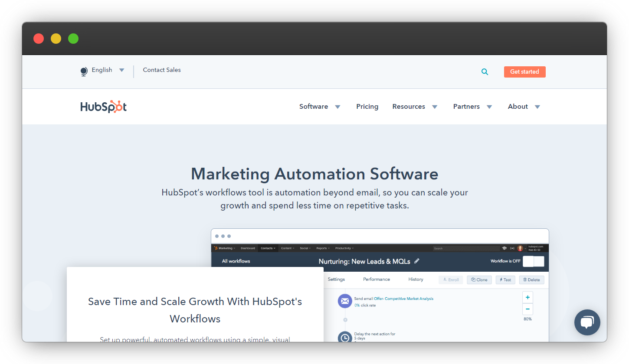Open the Reports menu in app bar
Image resolution: width=629 pixels, height=364 pixels.
coord(323,248)
